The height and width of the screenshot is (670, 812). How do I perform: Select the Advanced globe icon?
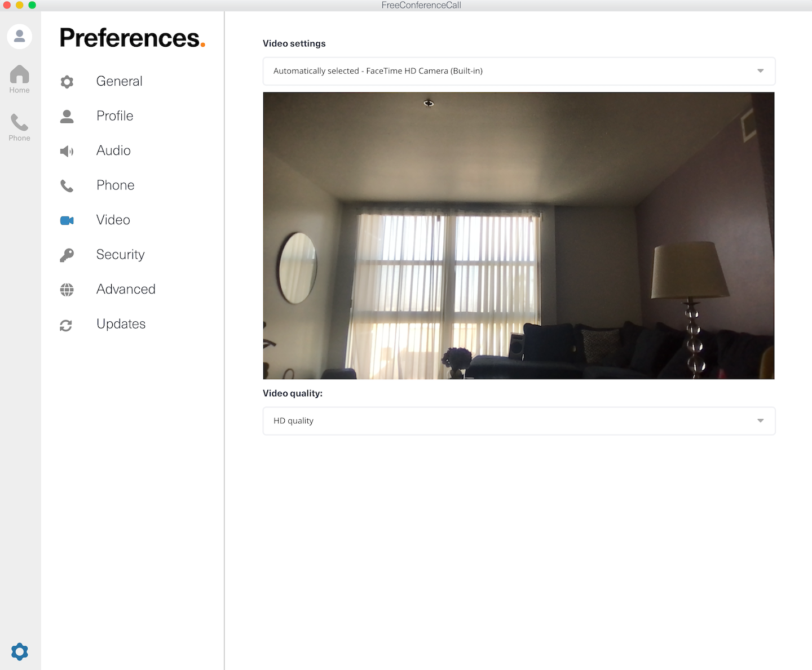67,290
